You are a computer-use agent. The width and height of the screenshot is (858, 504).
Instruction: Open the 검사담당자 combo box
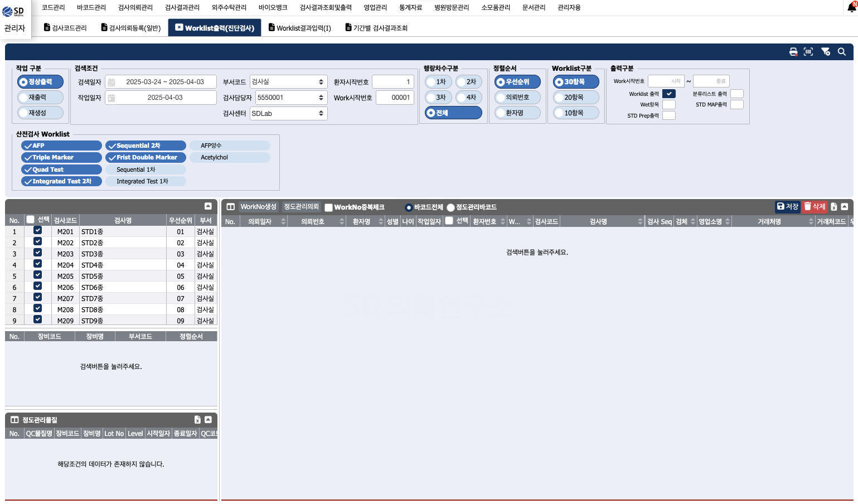pos(291,98)
